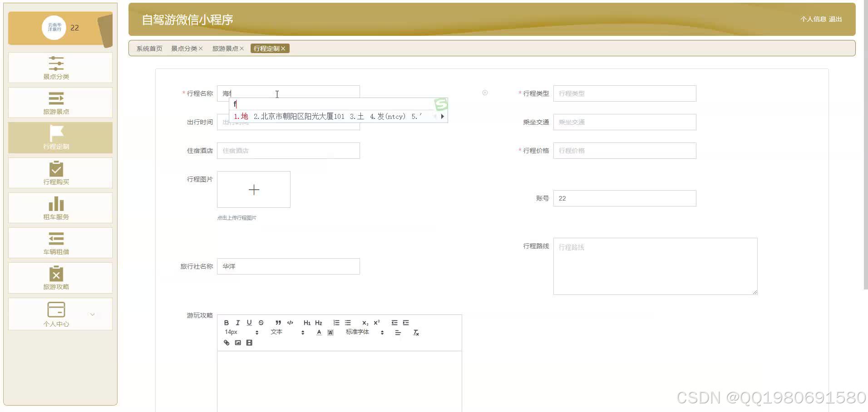Focus the 行程类型 input field

pos(625,93)
